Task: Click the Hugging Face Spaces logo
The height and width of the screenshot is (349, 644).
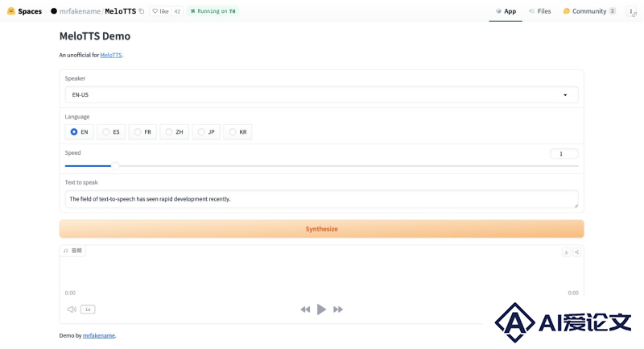Action: pyautogui.click(x=11, y=11)
